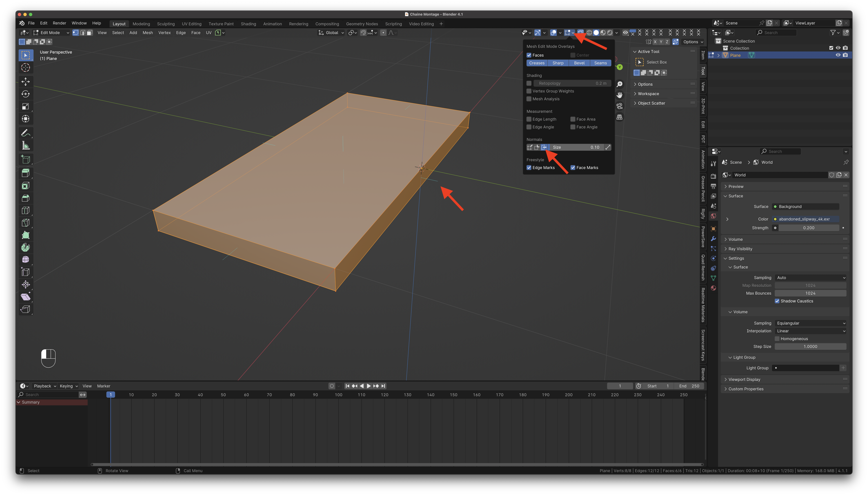Display vertex normals overlay
The height and width of the screenshot is (495, 868).
530,147
